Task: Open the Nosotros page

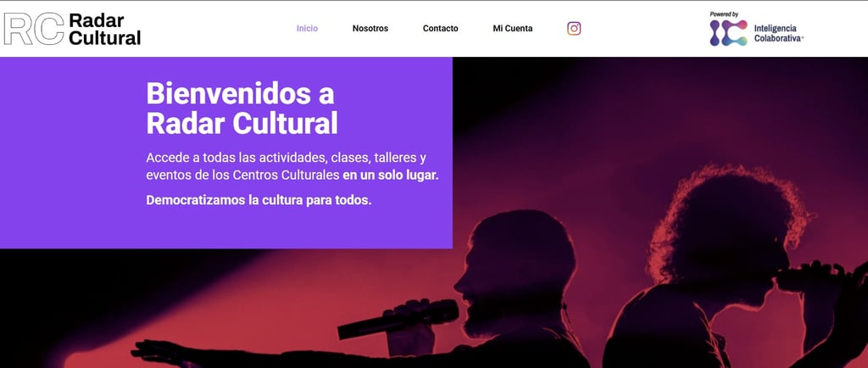Action: pyautogui.click(x=370, y=28)
